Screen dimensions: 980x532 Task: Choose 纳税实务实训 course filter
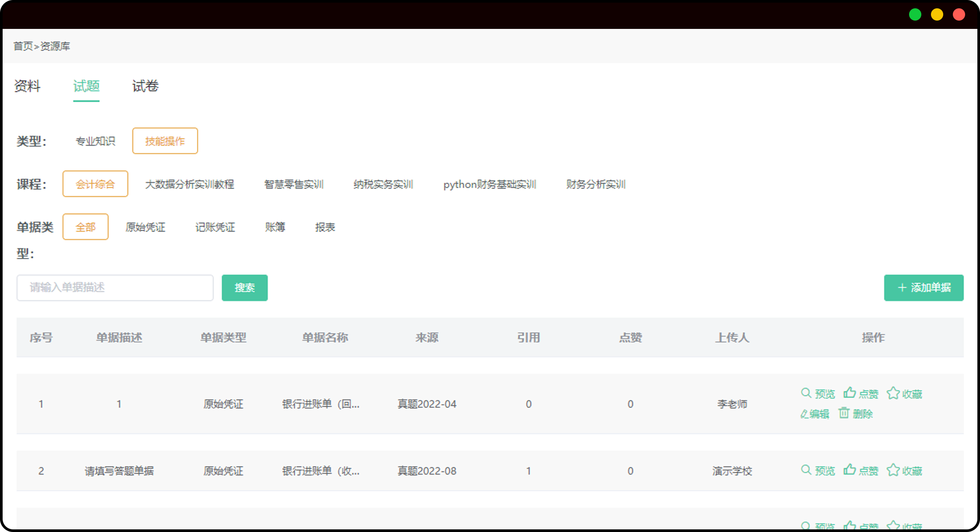tap(383, 184)
